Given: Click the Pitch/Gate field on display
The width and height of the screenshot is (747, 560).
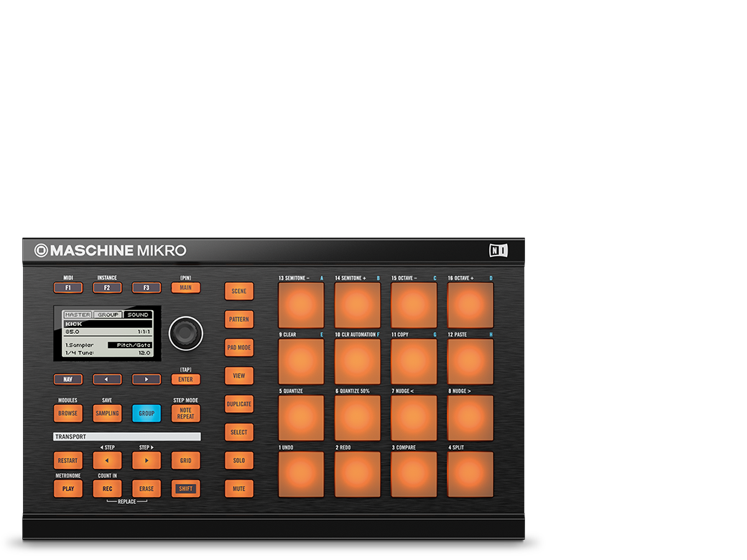Looking at the screenshot, I should coord(130,345).
